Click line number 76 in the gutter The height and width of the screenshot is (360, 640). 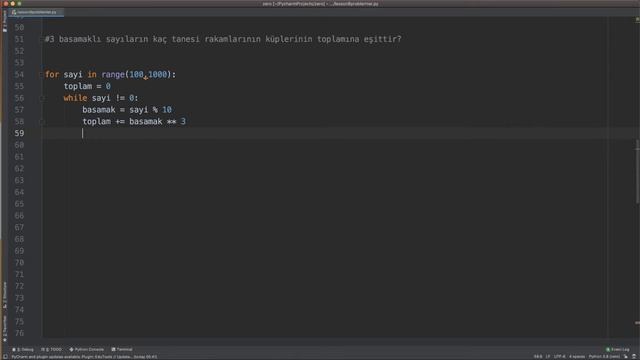point(19,333)
